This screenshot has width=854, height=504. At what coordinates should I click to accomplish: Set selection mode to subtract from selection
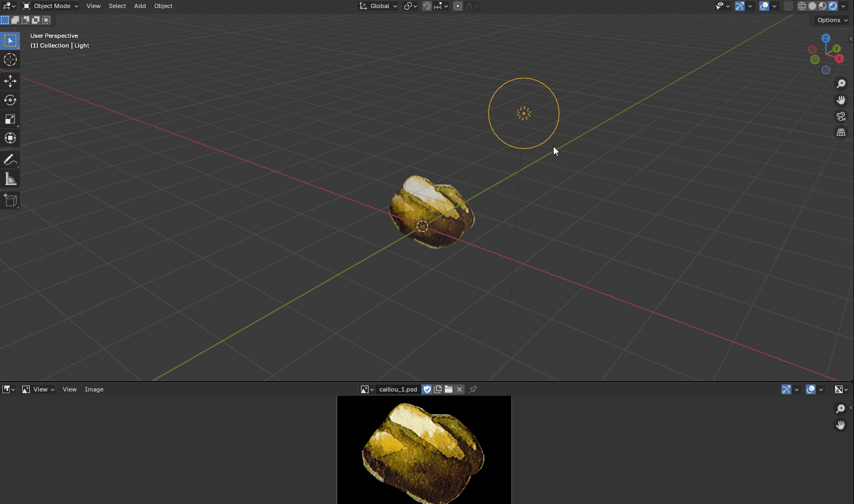[25, 20]
